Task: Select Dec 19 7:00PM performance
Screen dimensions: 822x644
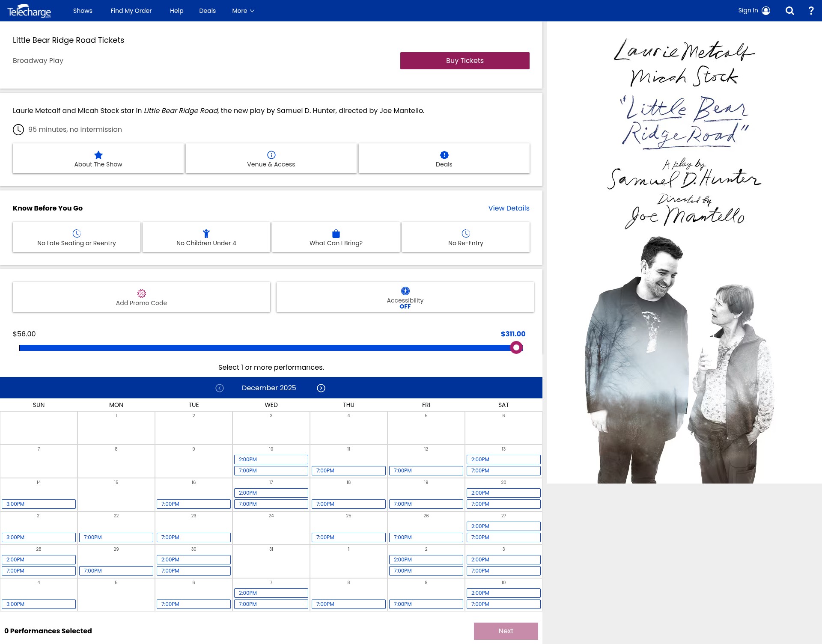Action: click(426, 504)
